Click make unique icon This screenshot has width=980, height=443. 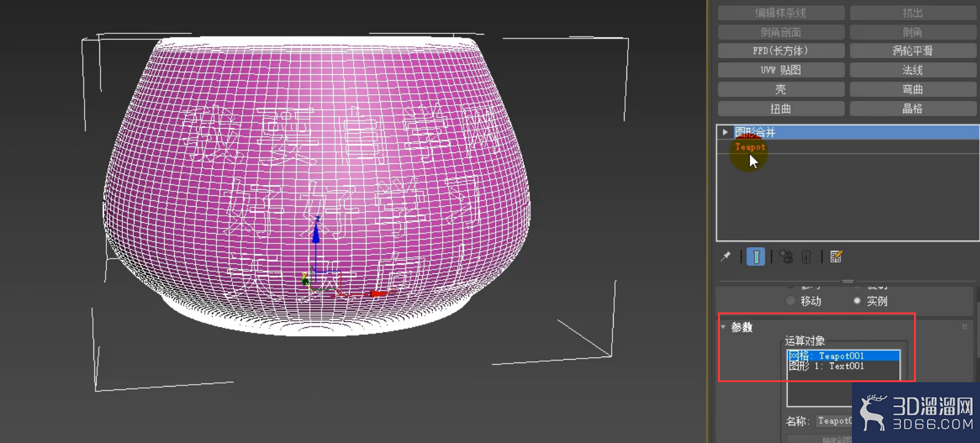(x=787, y=257)
